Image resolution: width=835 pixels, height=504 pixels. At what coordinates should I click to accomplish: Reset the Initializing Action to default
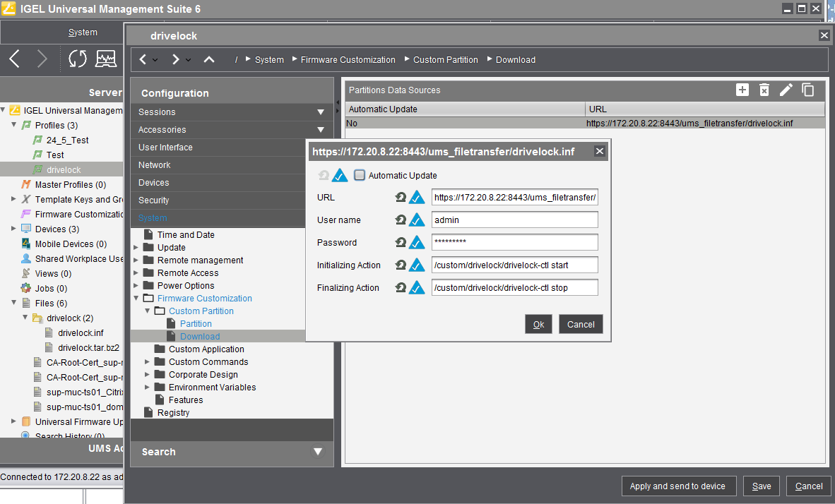401,265
